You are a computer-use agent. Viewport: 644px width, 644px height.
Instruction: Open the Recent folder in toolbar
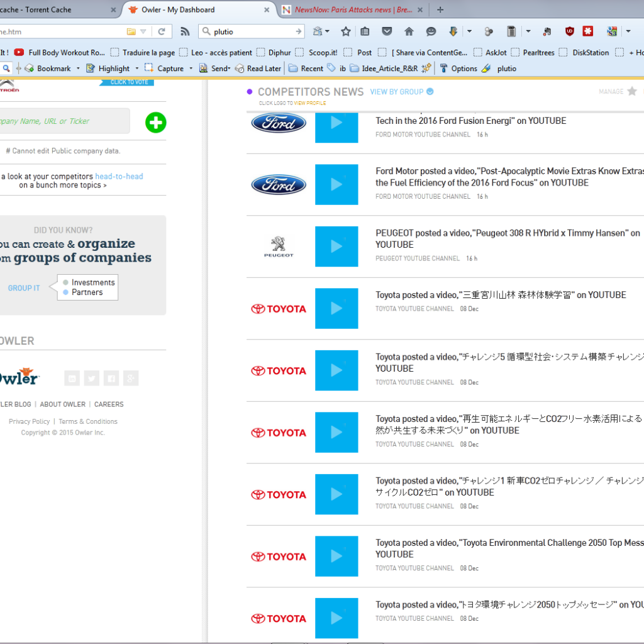(x=306, y=69)
